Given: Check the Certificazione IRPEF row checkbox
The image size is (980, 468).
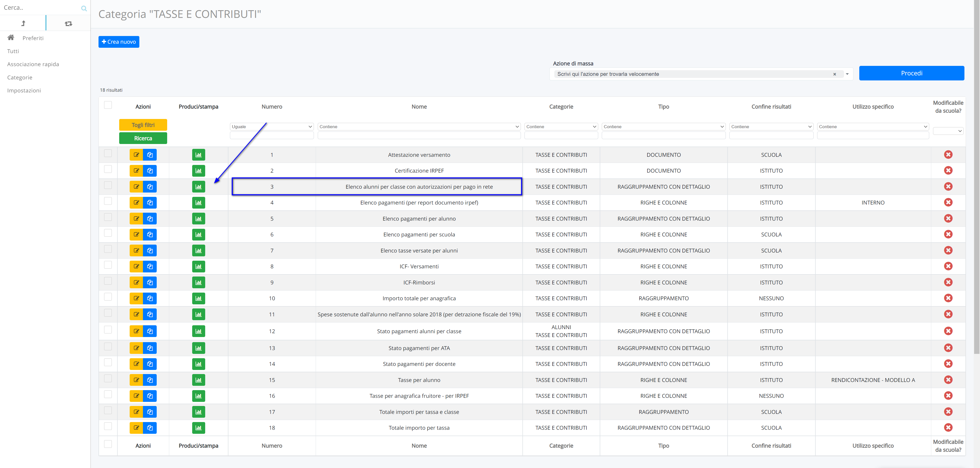Looking at the screenshot, I should [108, 169].
